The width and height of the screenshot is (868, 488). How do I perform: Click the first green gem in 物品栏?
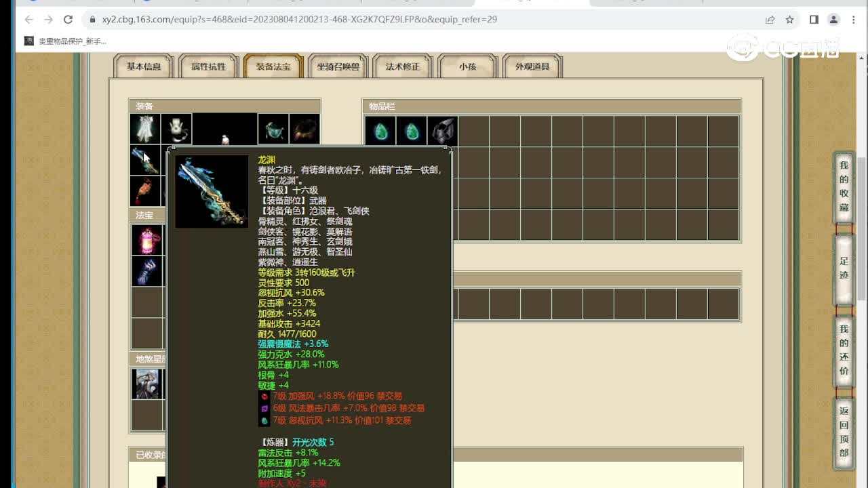click(x=380, y=131)
